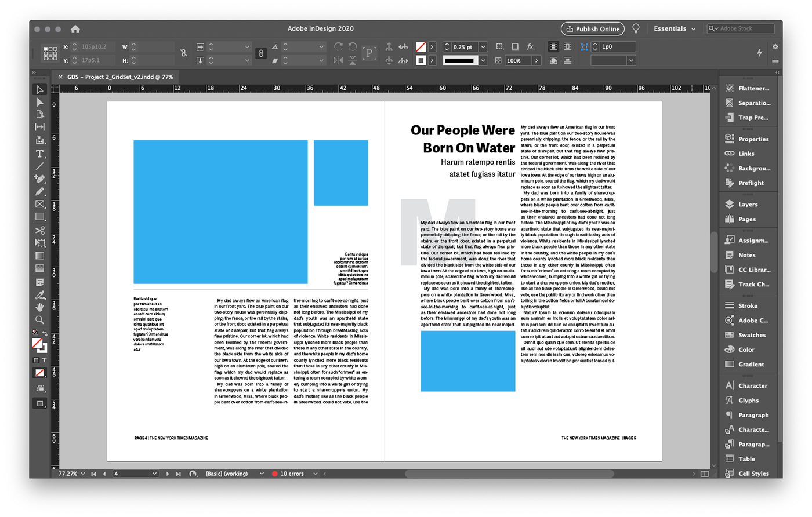Open the page number dropdown
Image resolution: width=812 pixels, height=517 pixels.
[x=154, y=474]
